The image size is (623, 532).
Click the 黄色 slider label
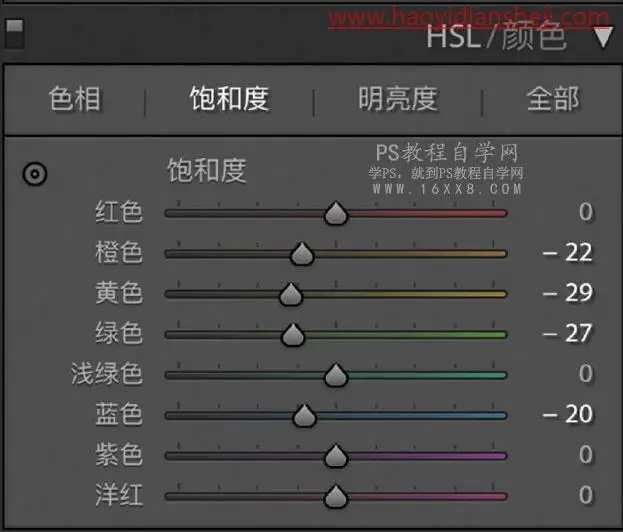[119, 293]
